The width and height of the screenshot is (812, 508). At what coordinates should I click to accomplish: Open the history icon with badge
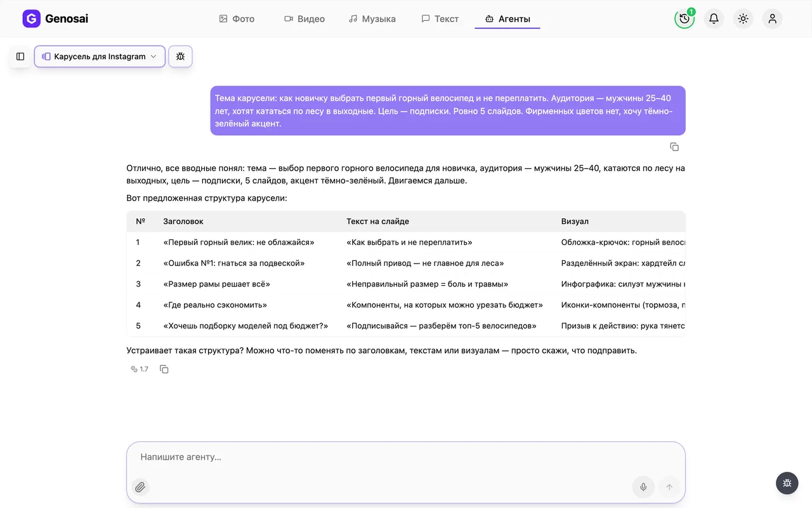click(x=684, y=18)
